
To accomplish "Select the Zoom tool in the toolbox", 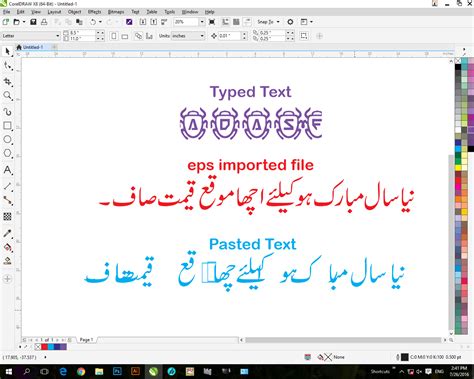I will click(x=7, y=96).
